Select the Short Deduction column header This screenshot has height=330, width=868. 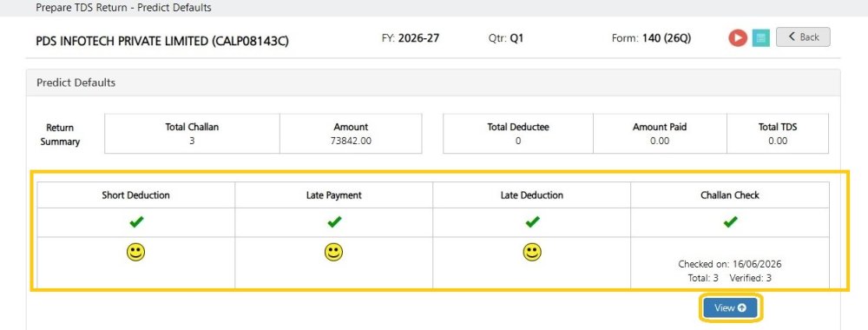pyautogui.click(x=135, y=195)
